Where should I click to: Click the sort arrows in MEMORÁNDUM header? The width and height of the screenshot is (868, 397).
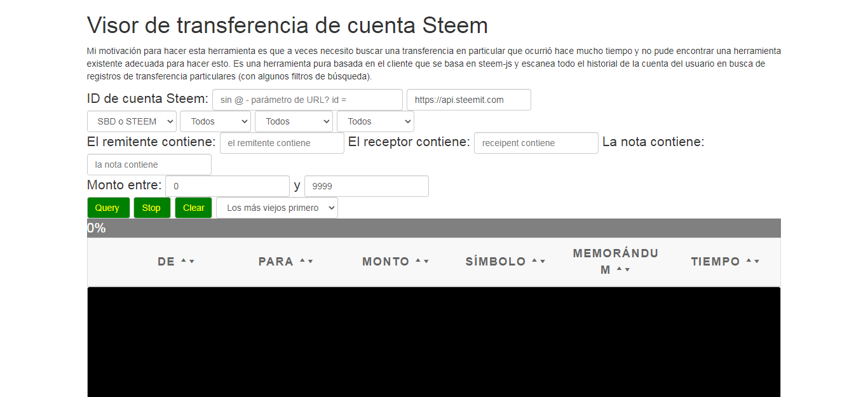[623, 270]
